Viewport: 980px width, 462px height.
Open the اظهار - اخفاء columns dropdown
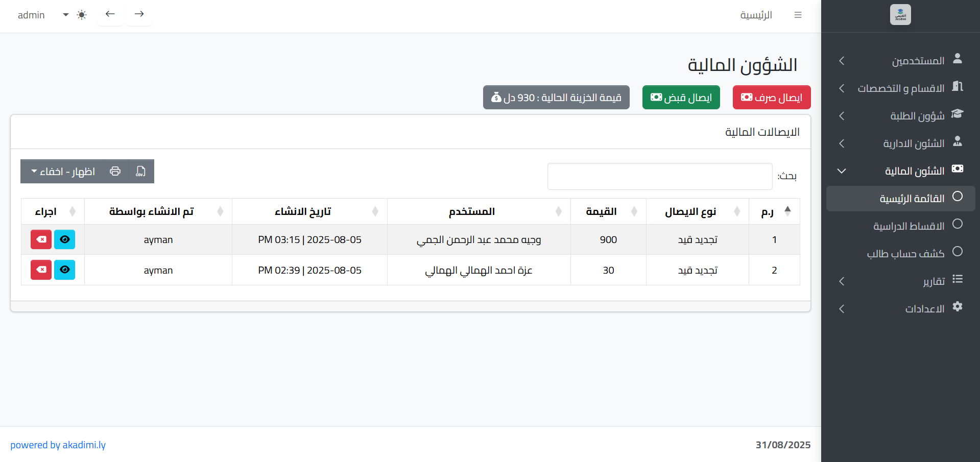tap(63, 172)
